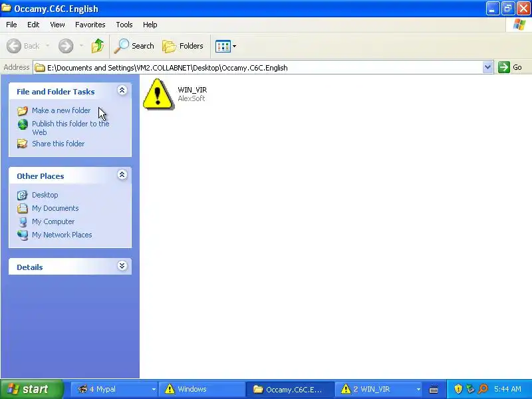The height and width of the screenshot is (399, 532).
Task: Open the Views icon menu
Action: coord(225,46)
